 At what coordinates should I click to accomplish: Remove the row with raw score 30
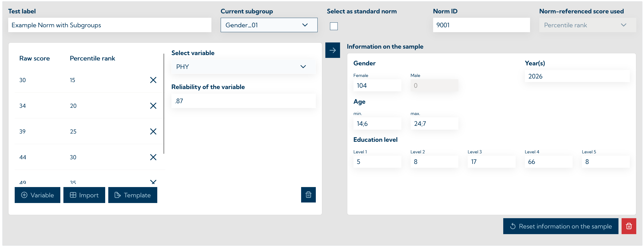(153, 80)
